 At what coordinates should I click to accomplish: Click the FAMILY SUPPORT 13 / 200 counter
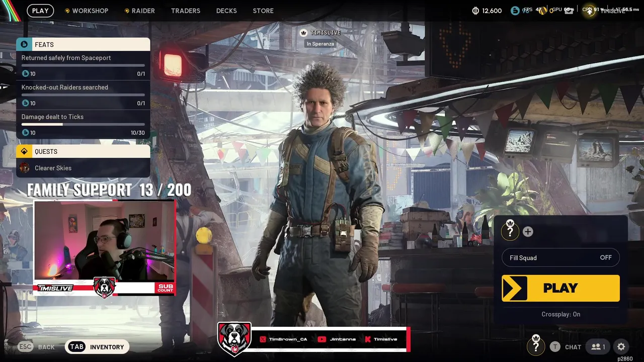point(109,190)
